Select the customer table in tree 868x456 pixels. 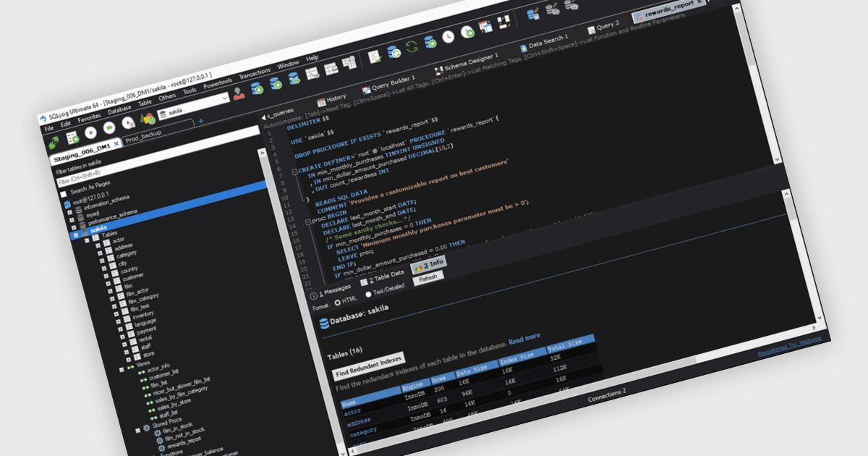[x=132, y=276]
